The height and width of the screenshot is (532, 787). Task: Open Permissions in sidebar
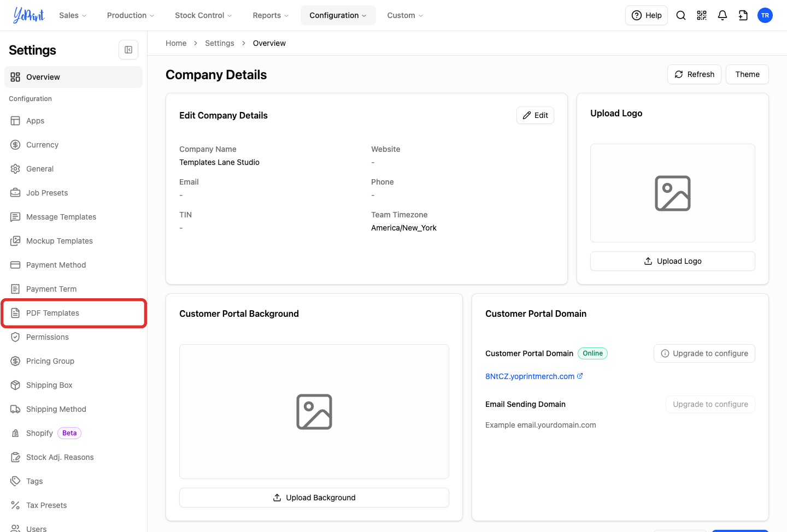tap(73, 337)
